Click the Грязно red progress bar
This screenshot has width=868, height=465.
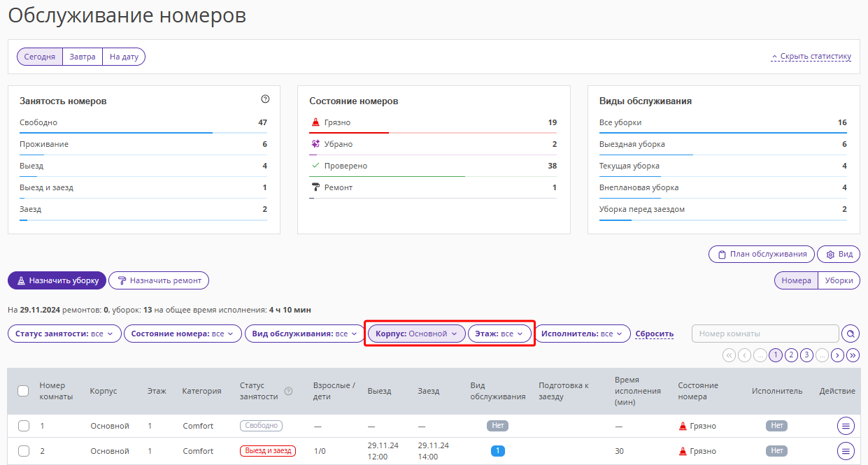[x=349, y=132]
